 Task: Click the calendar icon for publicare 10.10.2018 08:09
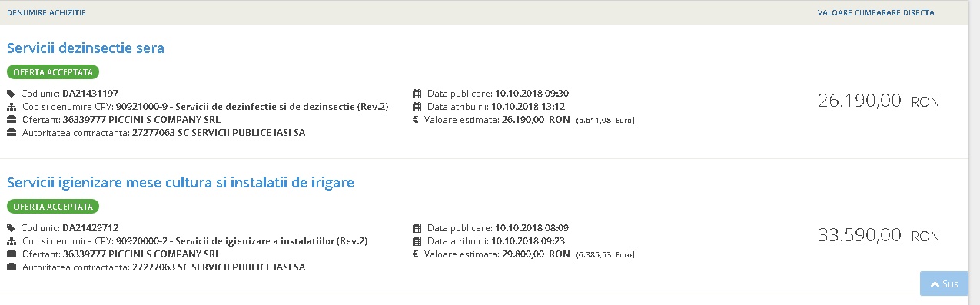point(417,228)
